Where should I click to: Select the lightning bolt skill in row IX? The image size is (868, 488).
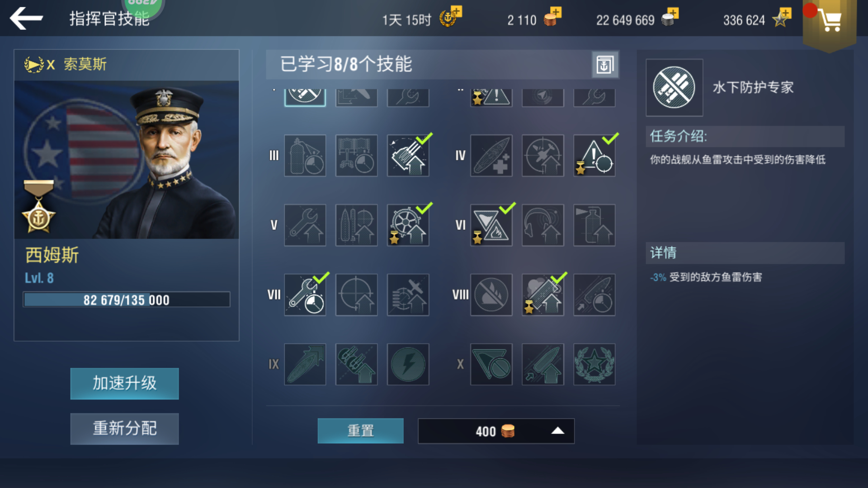(408, 364)
